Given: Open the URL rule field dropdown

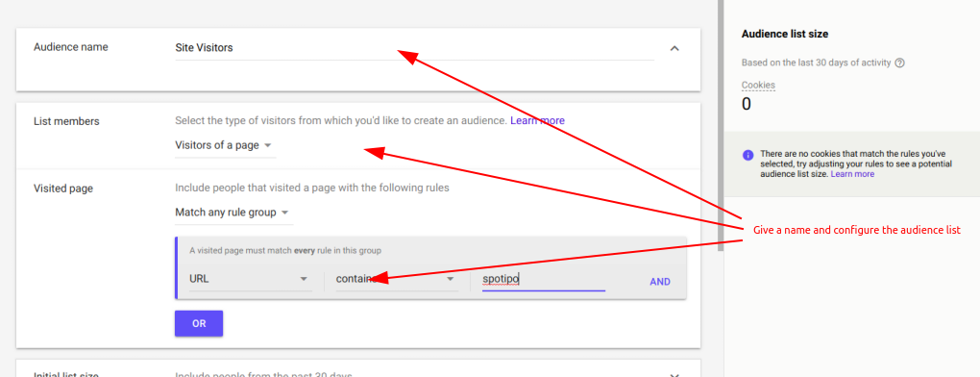Looking at the screenshot, I should pyautogui.click(x=251, y=280).
